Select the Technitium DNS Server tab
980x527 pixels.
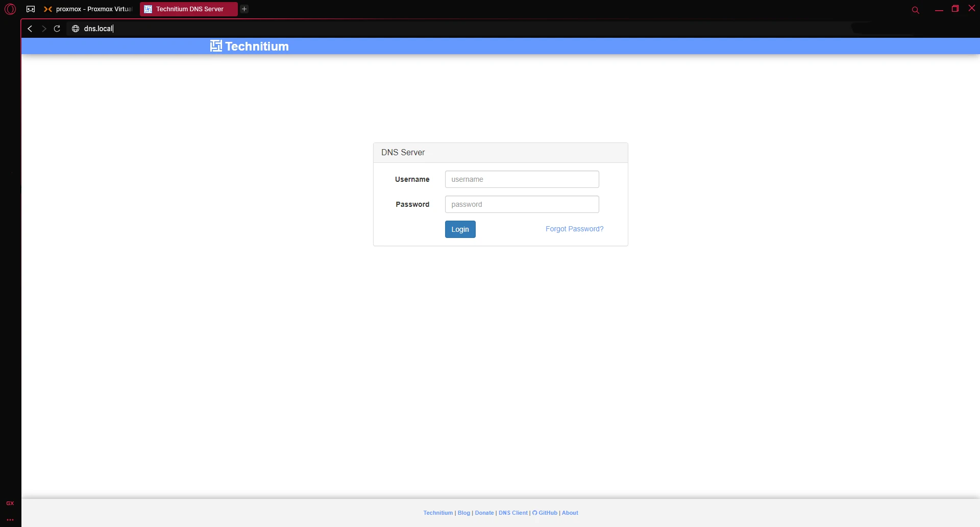(189, 9)
